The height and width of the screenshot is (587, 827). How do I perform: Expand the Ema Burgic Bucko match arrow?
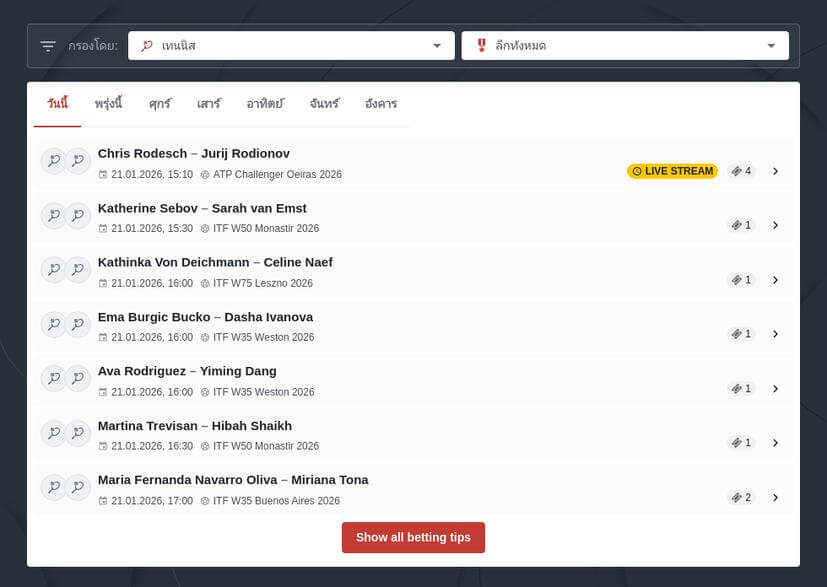click(775, 334)
